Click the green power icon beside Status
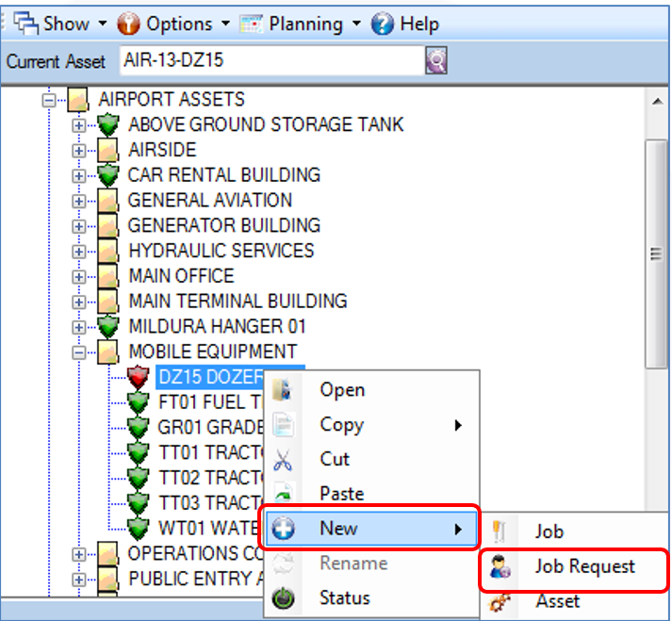The width and height of the screenshot is (672, 621). point(284,597)
